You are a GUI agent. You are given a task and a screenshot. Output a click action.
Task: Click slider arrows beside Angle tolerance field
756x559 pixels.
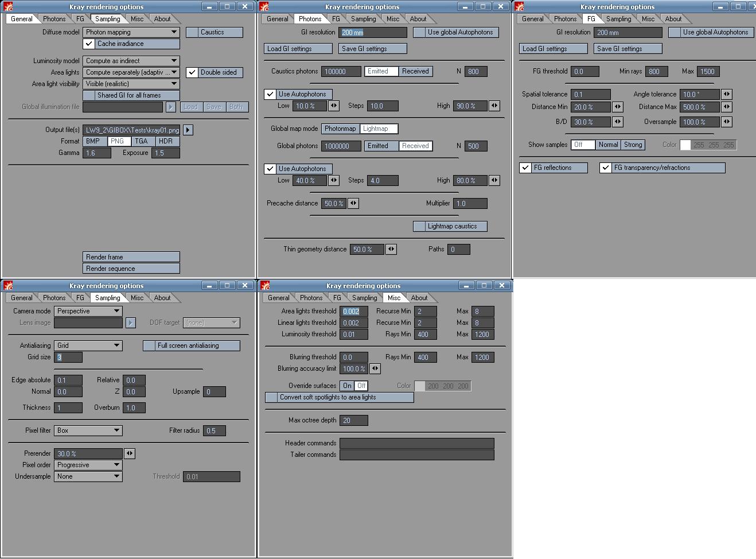tap(727, 94)
